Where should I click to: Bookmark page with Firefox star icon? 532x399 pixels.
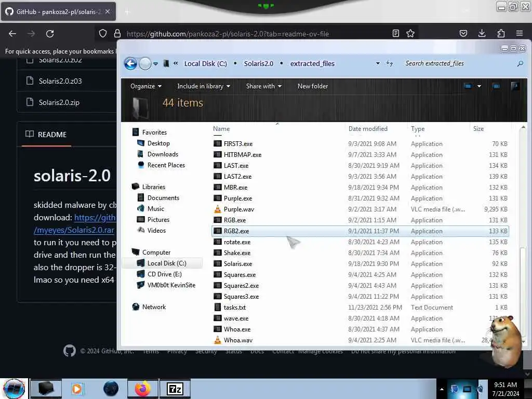click(x=410, y=33)
